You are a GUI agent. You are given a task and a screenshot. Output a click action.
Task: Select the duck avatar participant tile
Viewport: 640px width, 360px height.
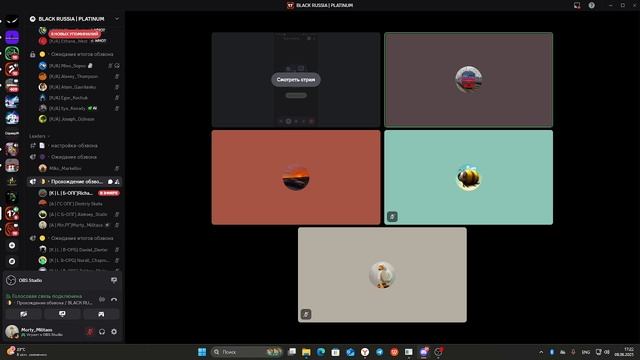pos(382,275)
